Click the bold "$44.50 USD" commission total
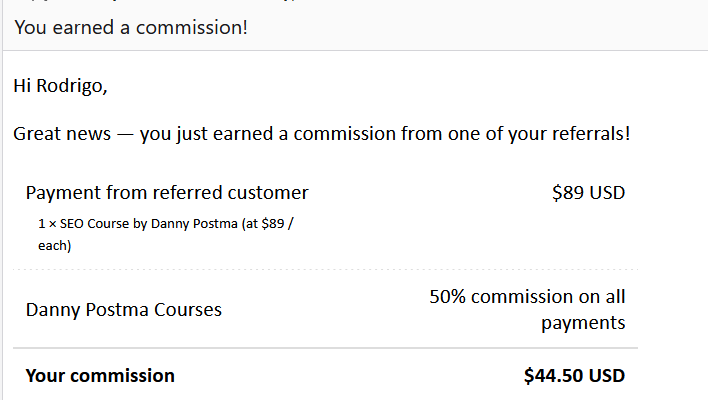Viewport: 708px width, 400px height. pos(574,376)
